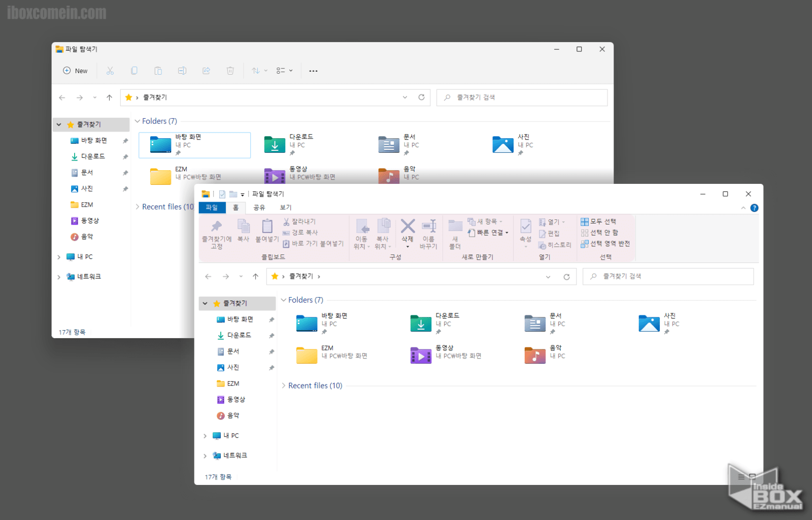The height and width of the screenshot is (520, 812).
Task: Click the red X 삭제 ribbon icon
Action: point(408,226)
